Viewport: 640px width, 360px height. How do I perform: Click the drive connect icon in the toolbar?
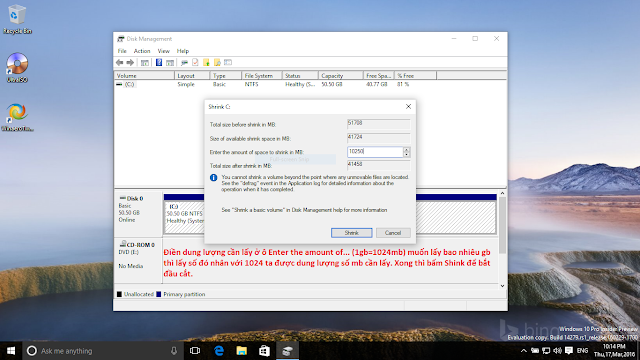pyautogui.click(x=184, y=62)
